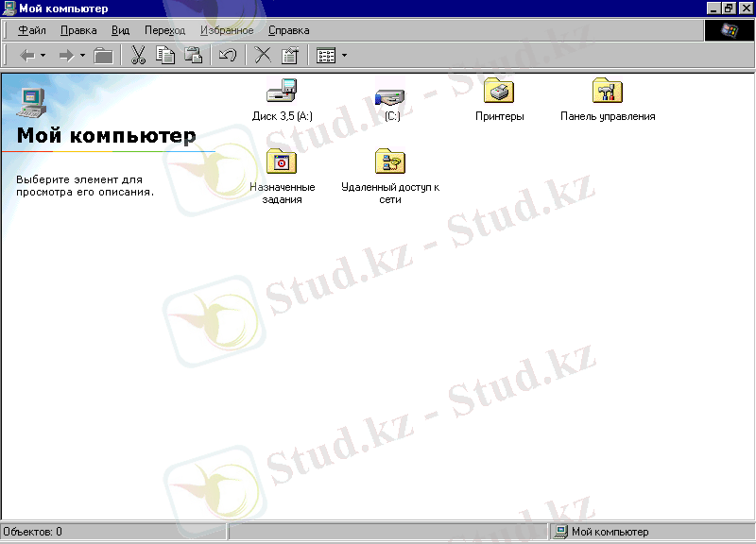Open the Правка menu

point(78,30)
